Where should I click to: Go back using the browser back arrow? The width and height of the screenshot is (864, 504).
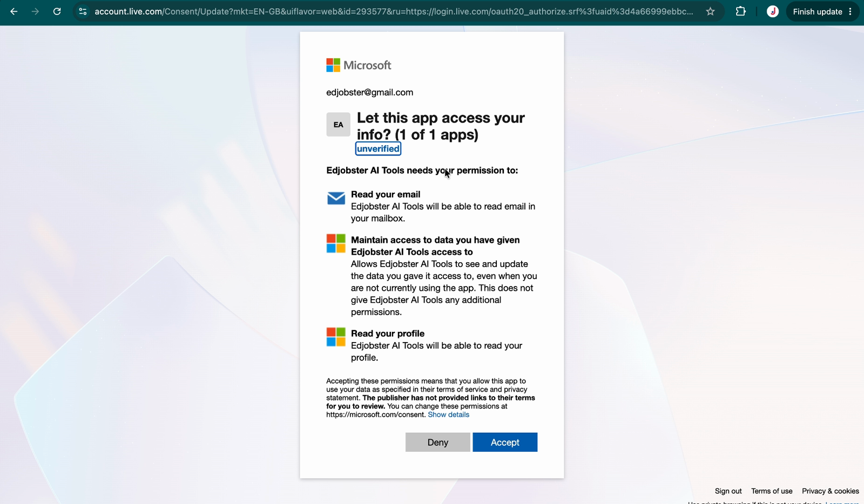coord(14,11)
